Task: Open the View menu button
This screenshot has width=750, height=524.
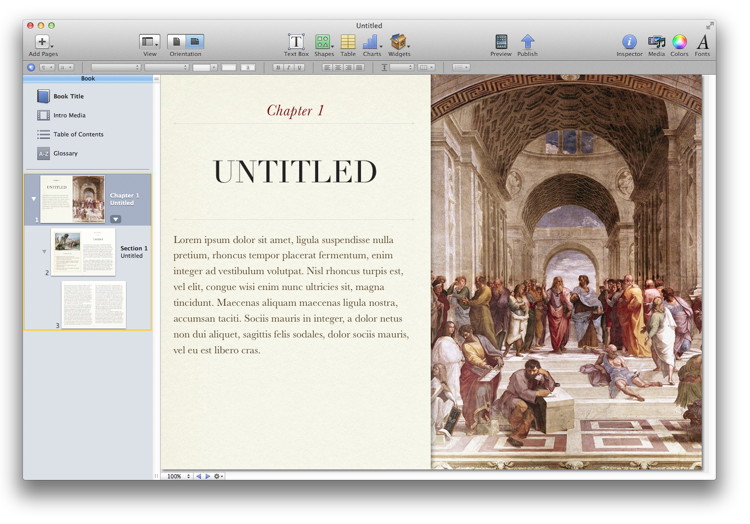Action: (149, 42)
